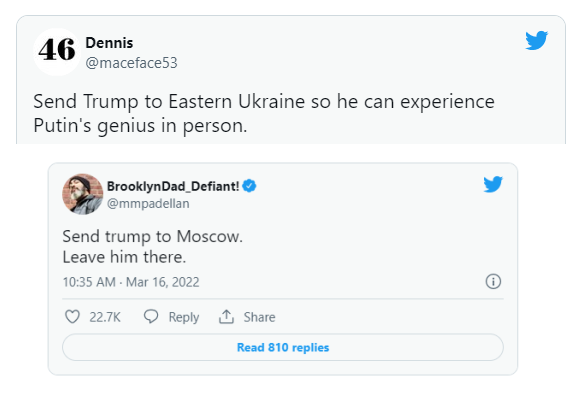Like the tweet via the heart icon
Image resolution: width=577 pixels, height=394 pixels.
[x=72, y=317]
